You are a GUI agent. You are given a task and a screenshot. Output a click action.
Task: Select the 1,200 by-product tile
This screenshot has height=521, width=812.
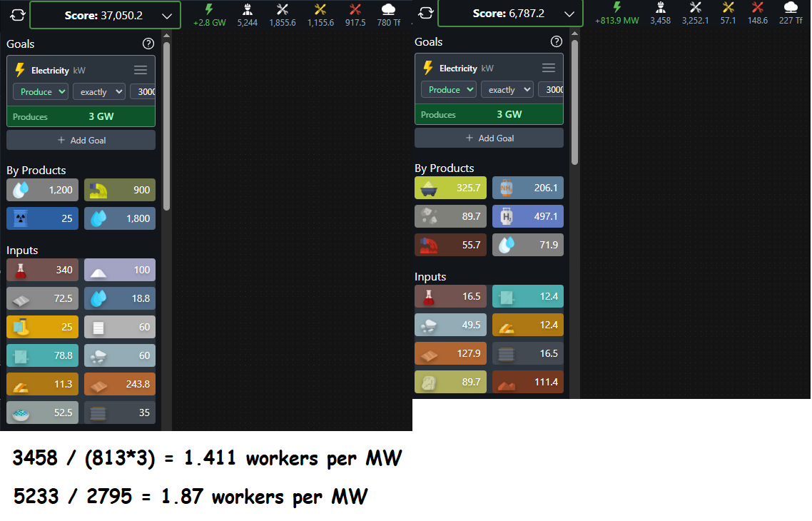click(43, 190)
